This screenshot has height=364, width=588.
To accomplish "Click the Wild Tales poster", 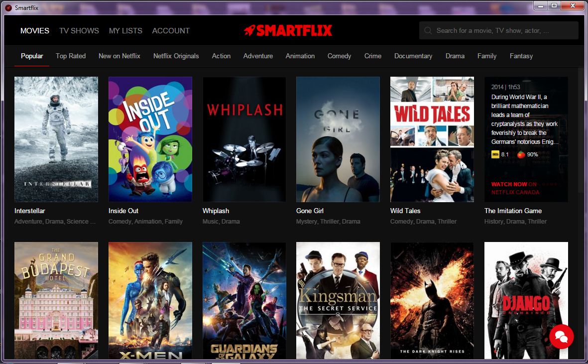I will 432,139.
